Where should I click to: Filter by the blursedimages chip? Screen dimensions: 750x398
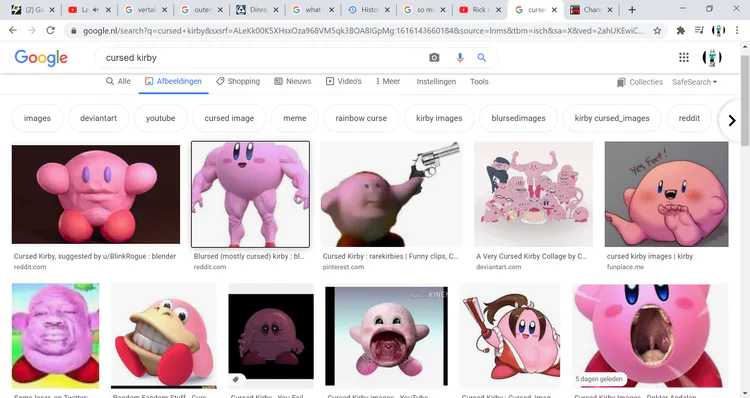coord(518,118)
